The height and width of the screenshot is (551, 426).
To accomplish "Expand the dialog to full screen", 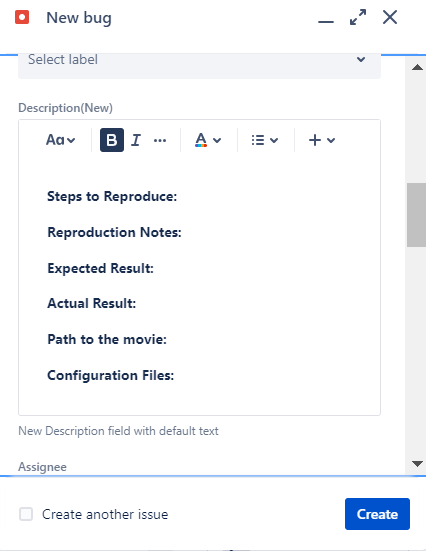I will point(358,17).
